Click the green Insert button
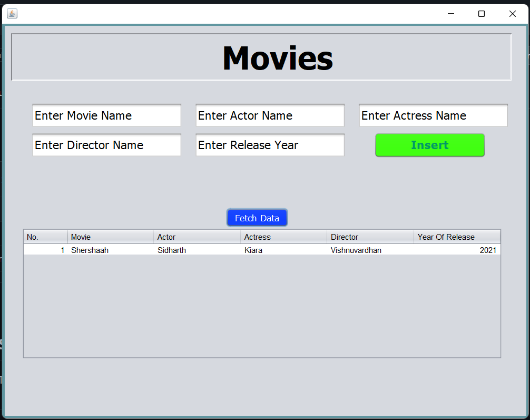 [430, 145]
